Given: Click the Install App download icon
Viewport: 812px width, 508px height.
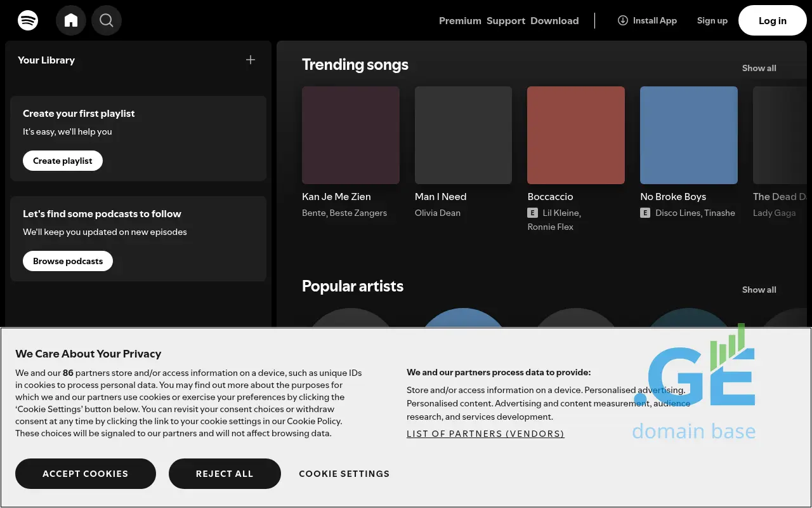Looking at the screenshot, I should tap(623, 20).
